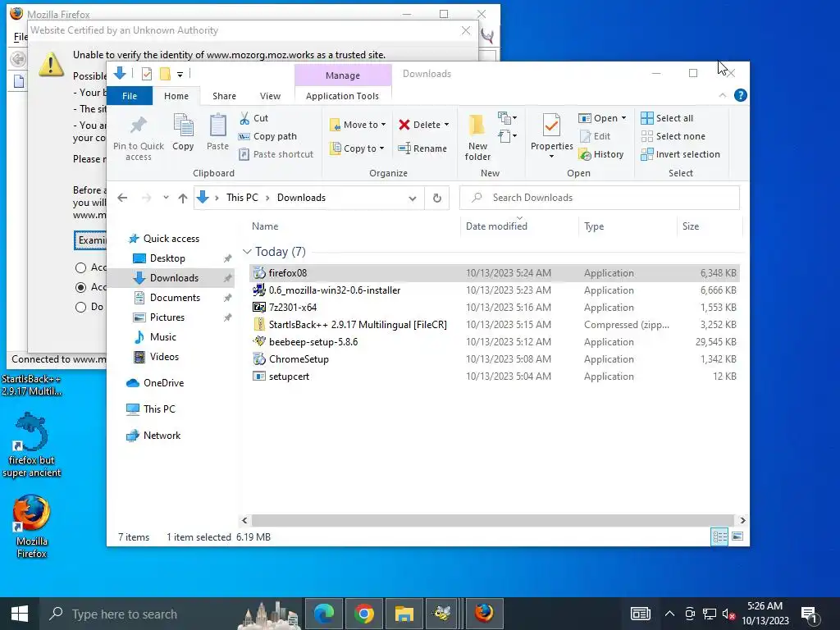The image size is (840, 630).
Task: Select first radio option in Firefox certificate dialog
Action: [80, 267]
